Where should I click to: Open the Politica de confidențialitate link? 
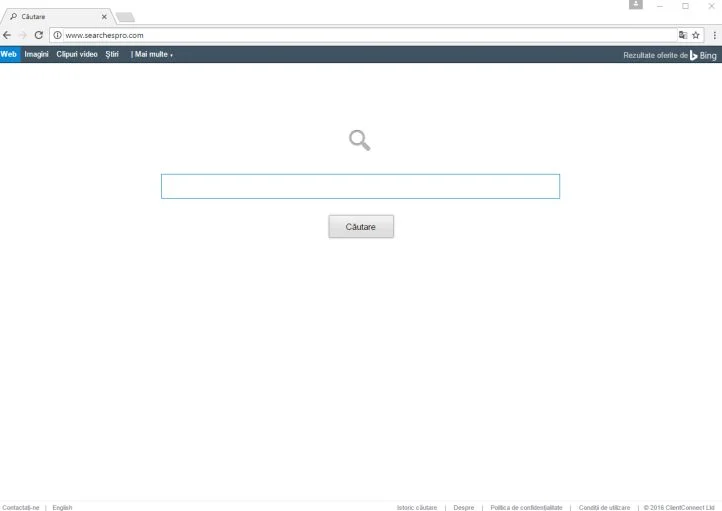pos(526,507)
